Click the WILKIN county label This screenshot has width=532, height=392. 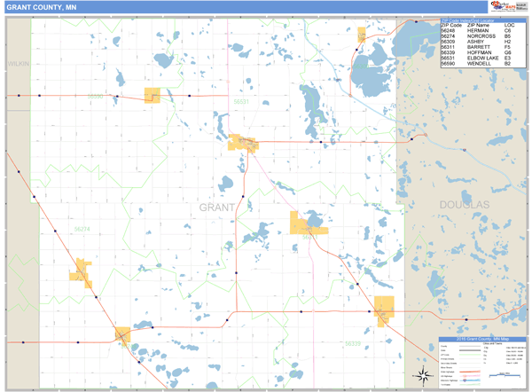click(18, 66)
